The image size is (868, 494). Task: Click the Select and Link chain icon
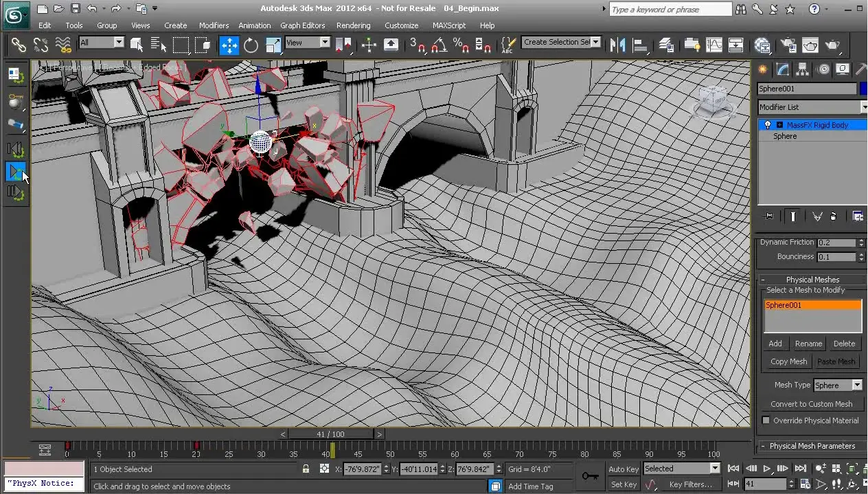pyautogui.click(x=19, y=45)
